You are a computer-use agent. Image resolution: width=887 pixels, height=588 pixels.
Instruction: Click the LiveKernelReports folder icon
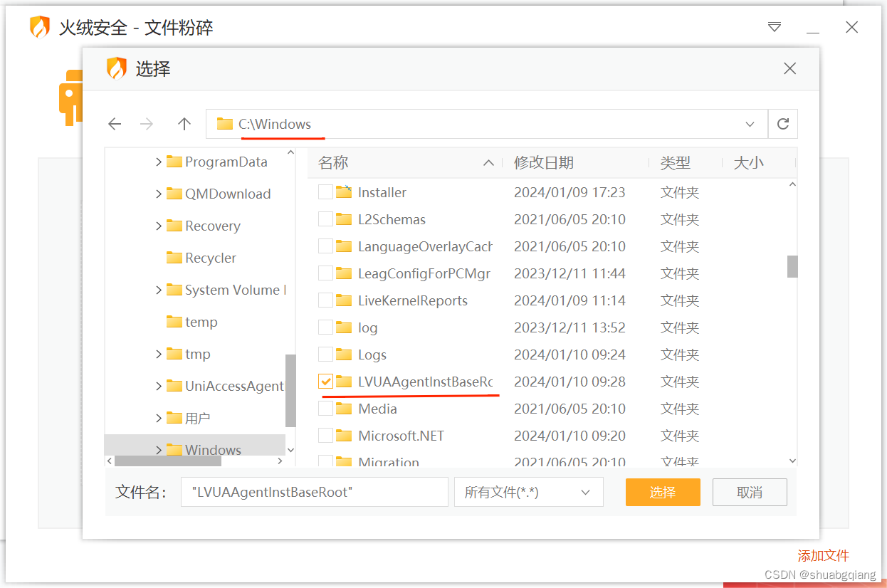tap(344, 300)
